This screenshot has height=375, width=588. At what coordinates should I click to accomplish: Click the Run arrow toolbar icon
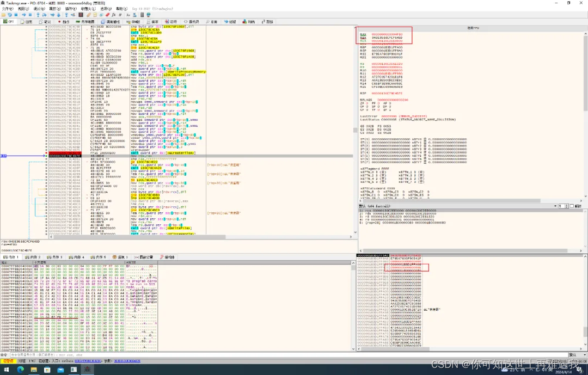(23, 15)
